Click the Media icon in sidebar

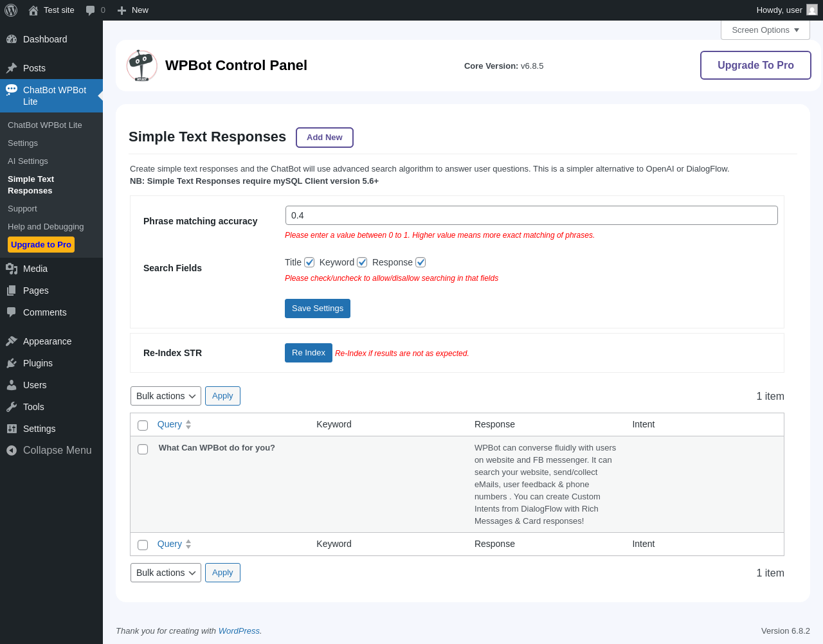[x=12, y=269]
